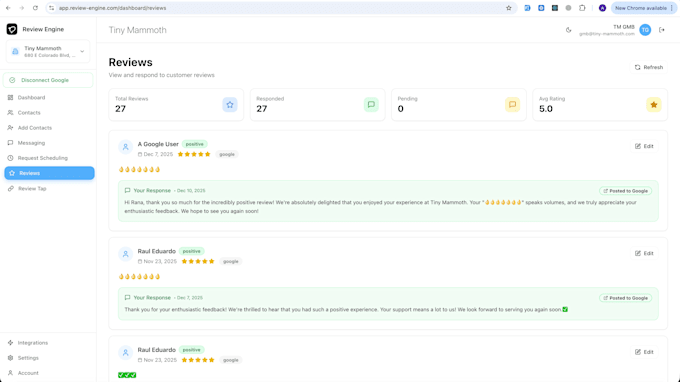Click New Chrome available button

pos(644,8)
